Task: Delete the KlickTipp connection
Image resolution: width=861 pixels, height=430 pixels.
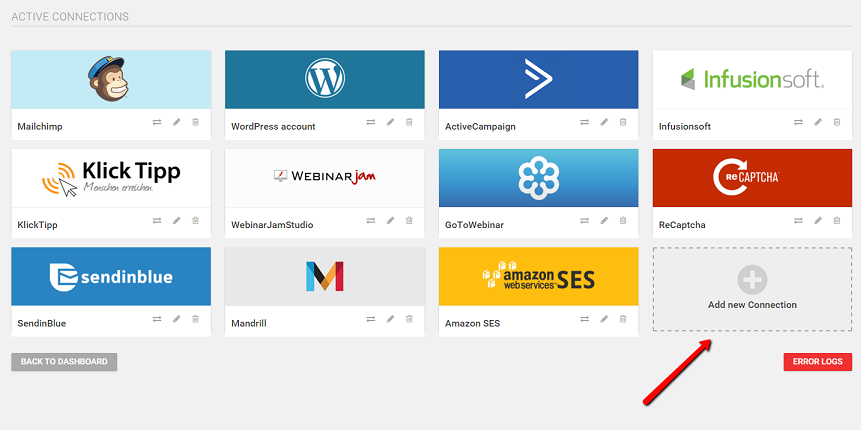Action: [195, 220]
